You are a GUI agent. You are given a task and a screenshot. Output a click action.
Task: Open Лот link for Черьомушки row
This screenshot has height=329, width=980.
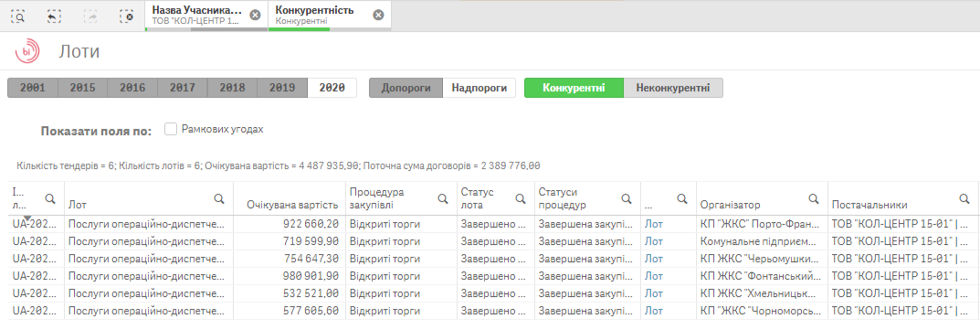pos(654,259)
